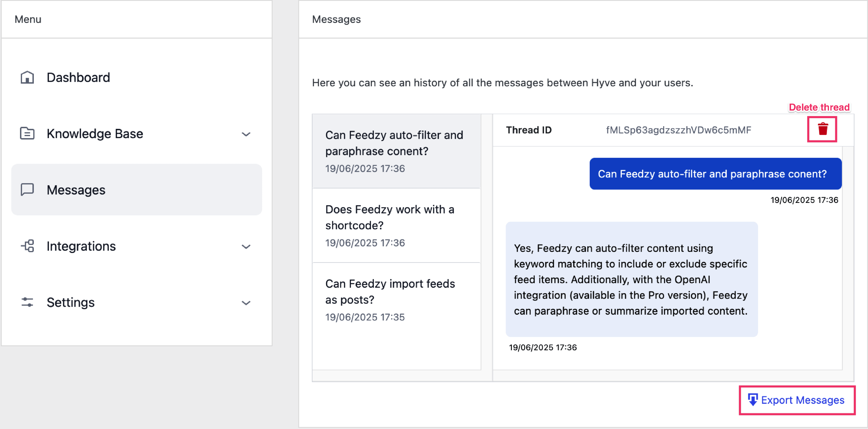Screen dimensions: 868x429
Task: Expand the Integrations submenu chevron
Action: click(246, 247)
